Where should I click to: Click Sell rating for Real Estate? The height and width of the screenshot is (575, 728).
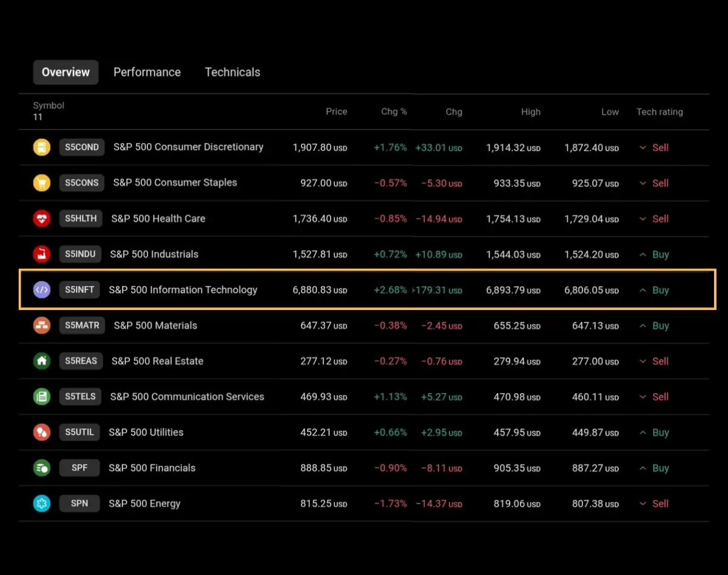pyautogui.click(x=654, y=361)
